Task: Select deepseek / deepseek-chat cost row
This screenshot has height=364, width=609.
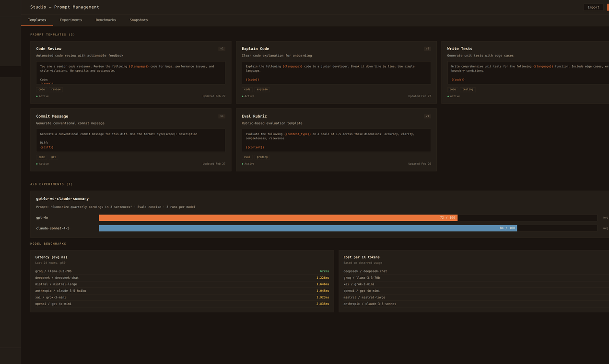Action: 476,271
